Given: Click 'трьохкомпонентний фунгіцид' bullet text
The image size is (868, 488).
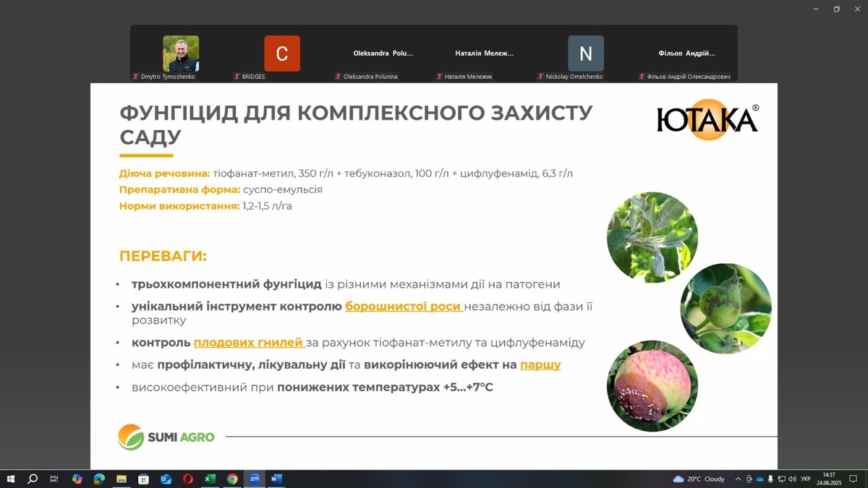Looking at the screenshot, I should [226, 285].
